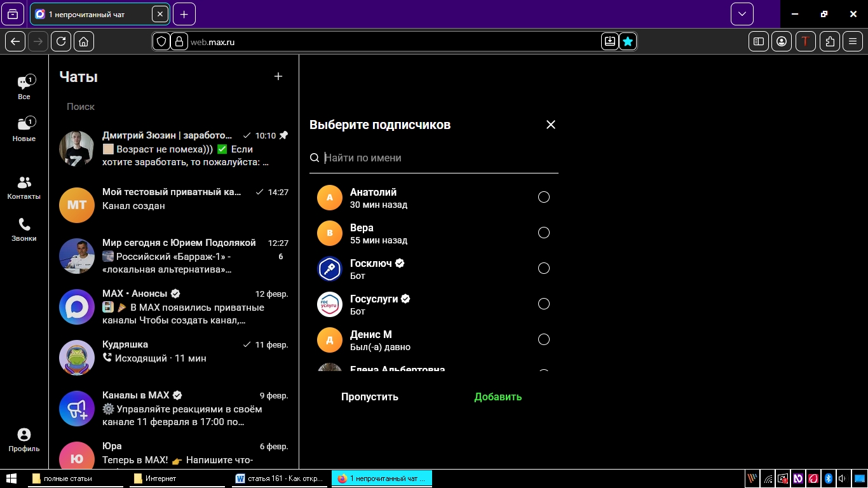
Task: Show new chats folder in sidebar
Action: tap(24, 129)
